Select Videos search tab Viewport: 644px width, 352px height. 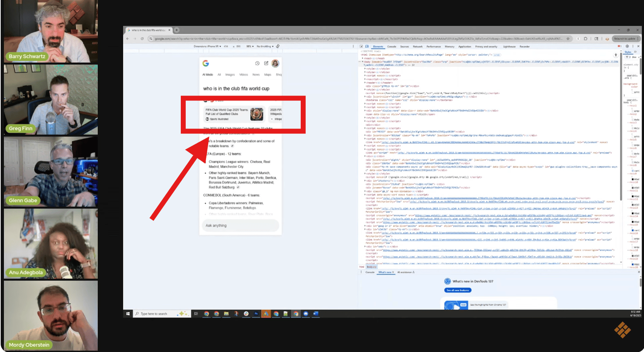244,74
